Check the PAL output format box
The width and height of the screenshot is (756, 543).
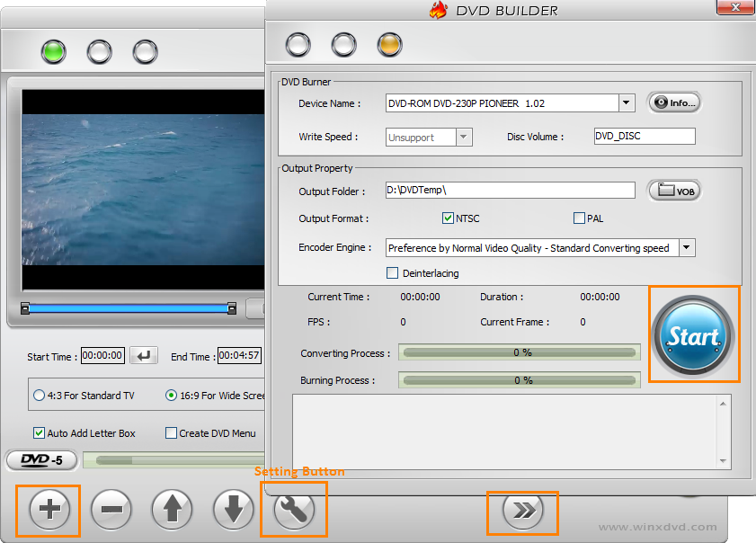pyautogui.click(x=579, y=218)
